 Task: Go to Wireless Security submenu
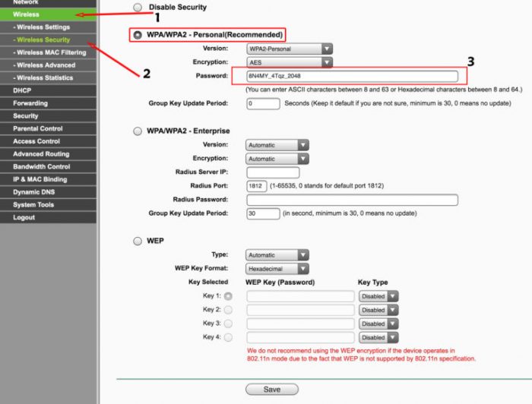(48, 39)
